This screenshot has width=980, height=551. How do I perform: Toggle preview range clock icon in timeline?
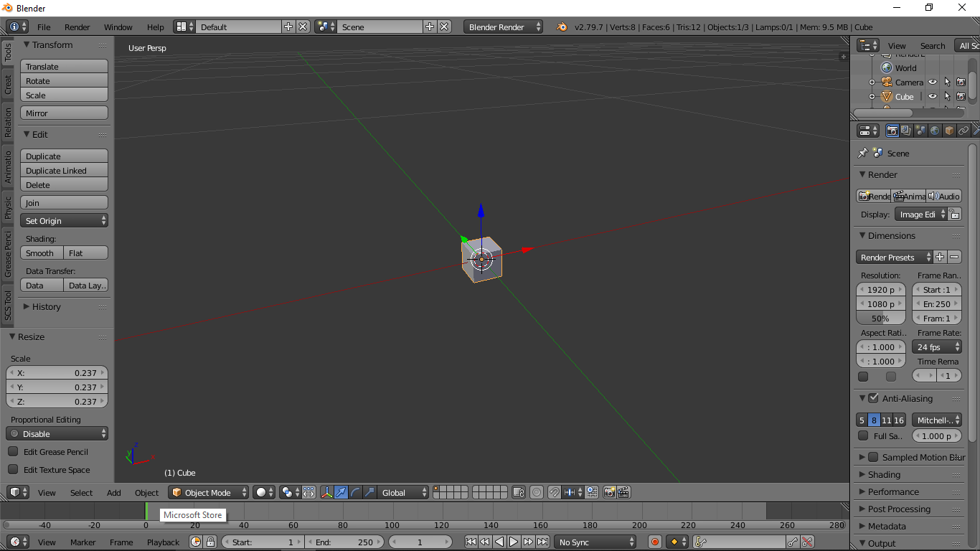click(x=196, y=542)
